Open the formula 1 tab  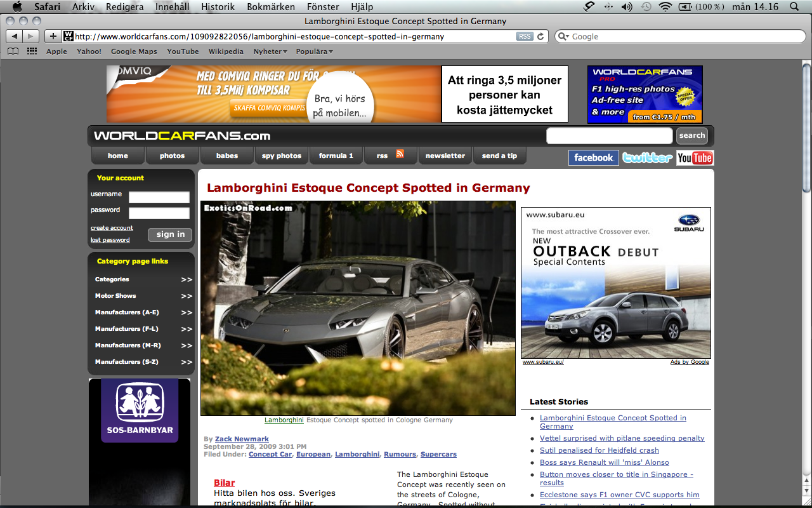(x=336, y=156)
